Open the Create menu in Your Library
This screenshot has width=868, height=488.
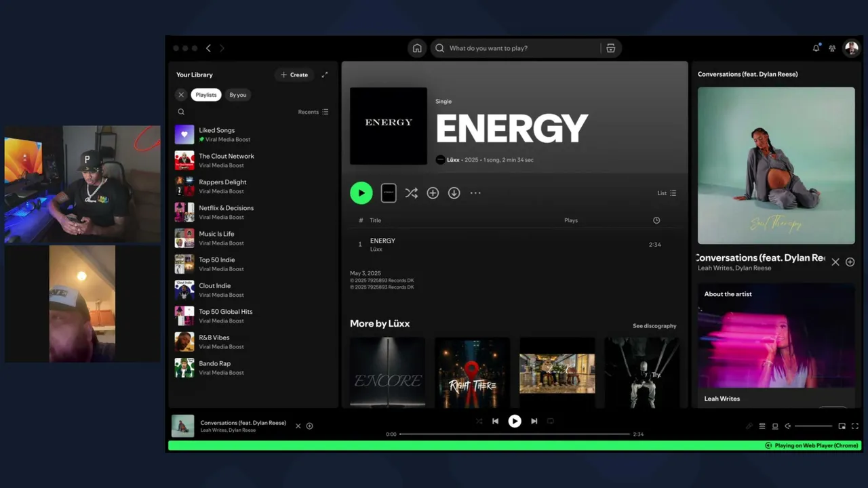[294, 75]
